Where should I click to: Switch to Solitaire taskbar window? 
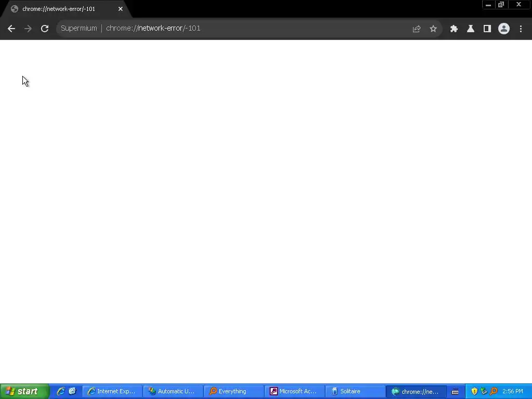point(355,391)
